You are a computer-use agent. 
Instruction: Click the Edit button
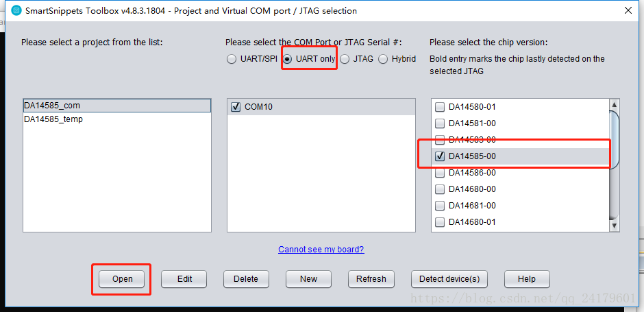click(x=184, y=279)
